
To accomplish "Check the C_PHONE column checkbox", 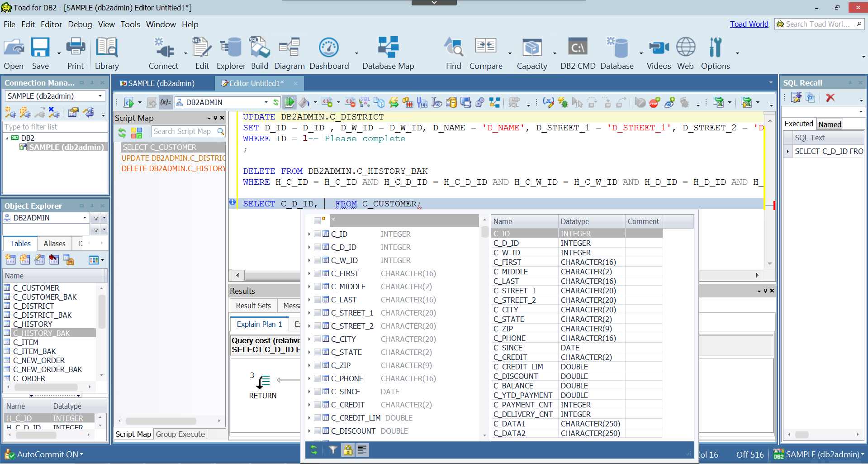I will tap(317, 378).
